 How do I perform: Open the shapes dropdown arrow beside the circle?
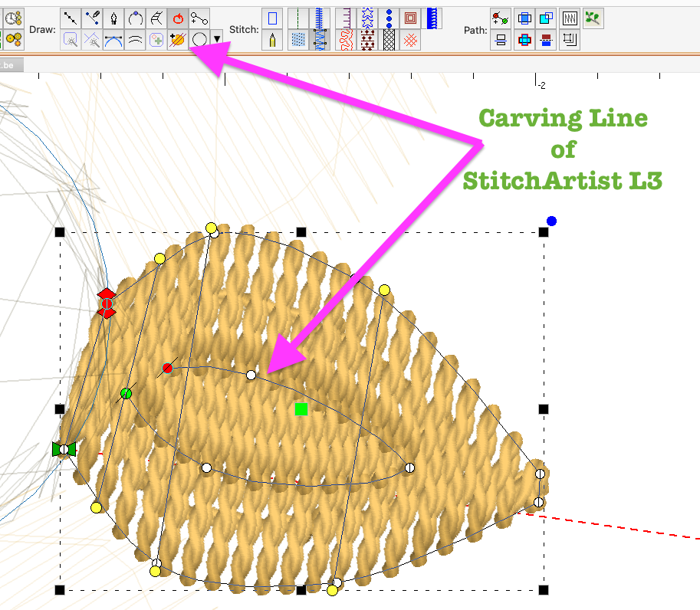(218, 39)
